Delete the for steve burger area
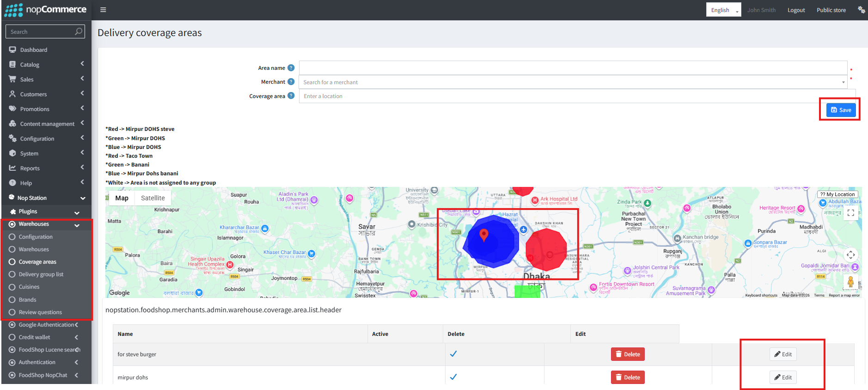 [628, 354]
